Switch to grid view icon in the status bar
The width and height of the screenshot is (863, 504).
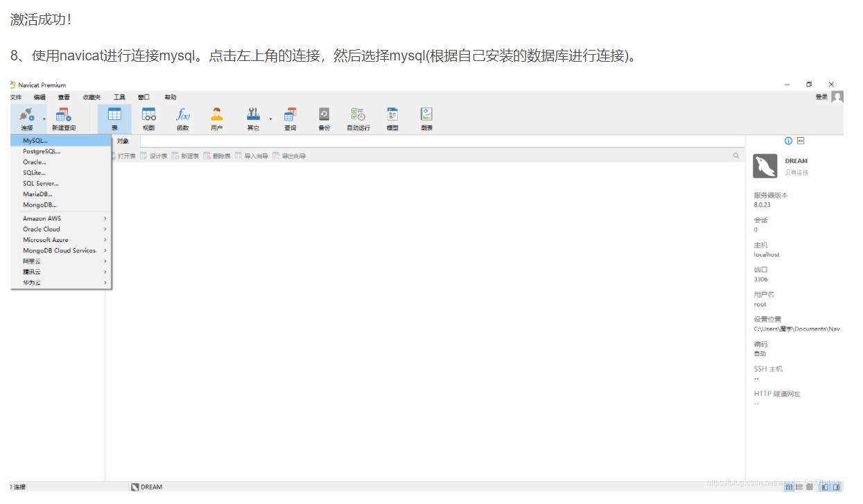click(x=788, y=487)
